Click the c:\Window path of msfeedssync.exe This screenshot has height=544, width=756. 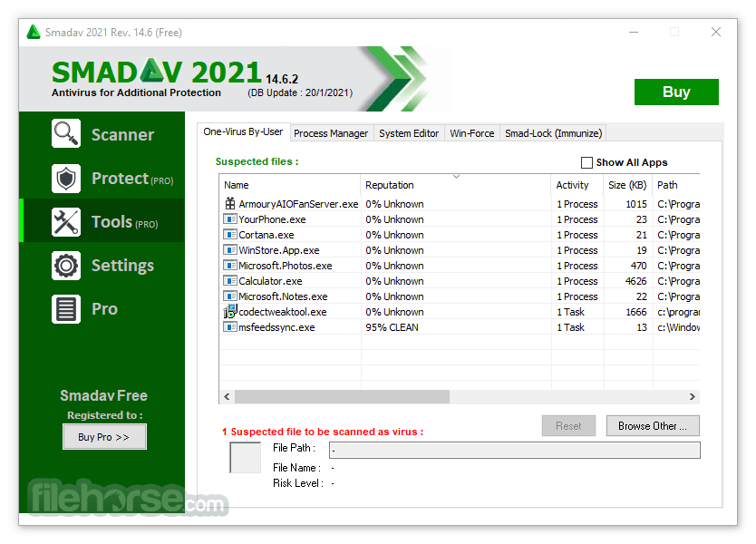(678, 327)
